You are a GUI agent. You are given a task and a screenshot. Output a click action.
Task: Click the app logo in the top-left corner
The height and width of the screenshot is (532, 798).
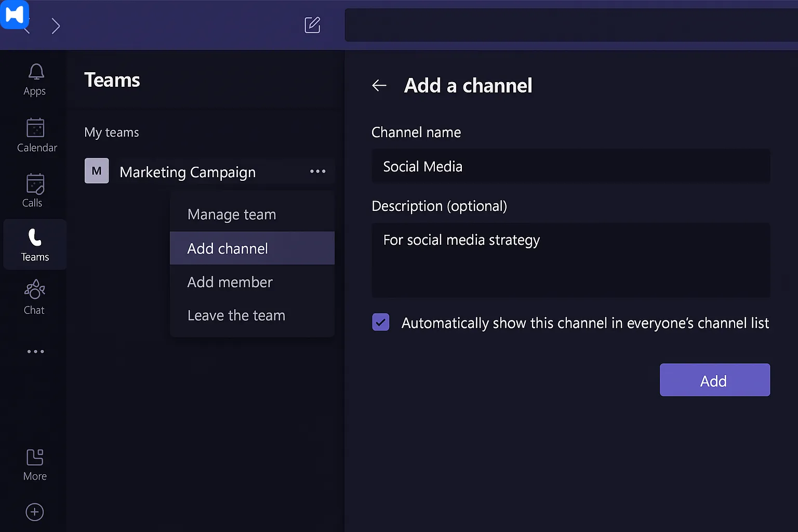tap(14, 14)
